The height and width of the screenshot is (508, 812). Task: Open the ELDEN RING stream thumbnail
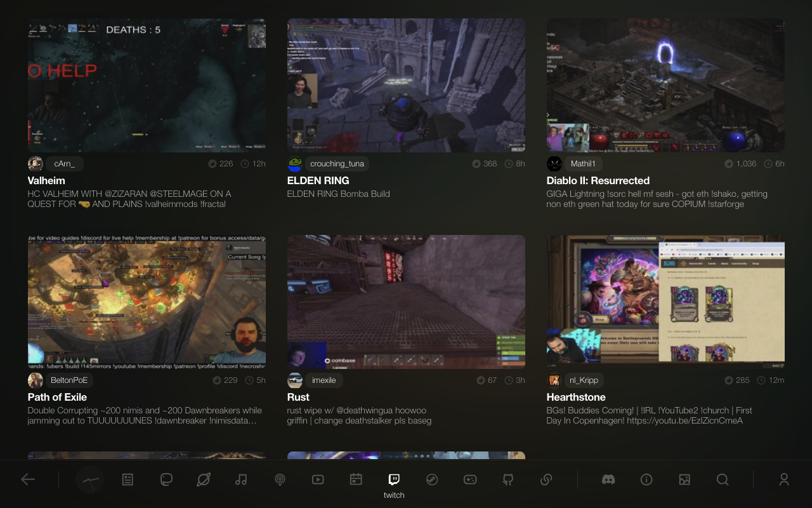coord(406,85)
